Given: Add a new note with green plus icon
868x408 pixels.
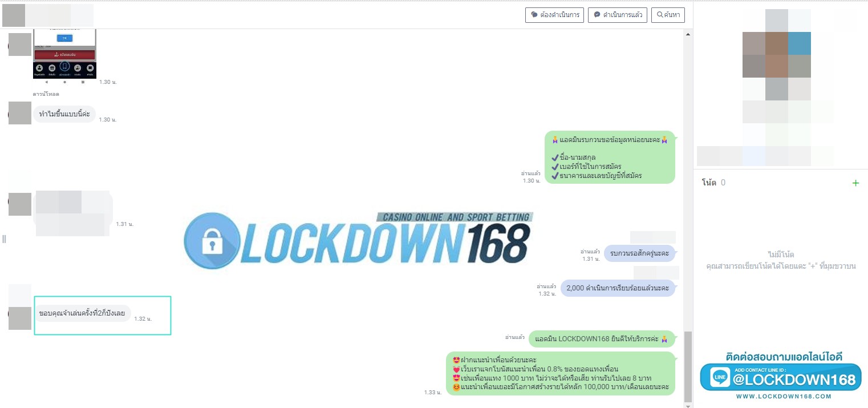Looking at the screenshot, I should coord(855,183).
